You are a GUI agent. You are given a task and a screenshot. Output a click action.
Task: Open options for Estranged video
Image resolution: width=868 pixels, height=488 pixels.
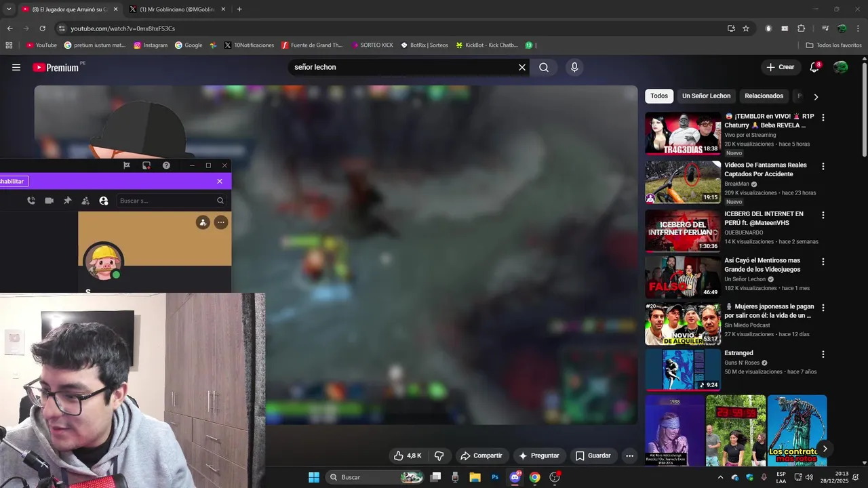pos(823,354)
